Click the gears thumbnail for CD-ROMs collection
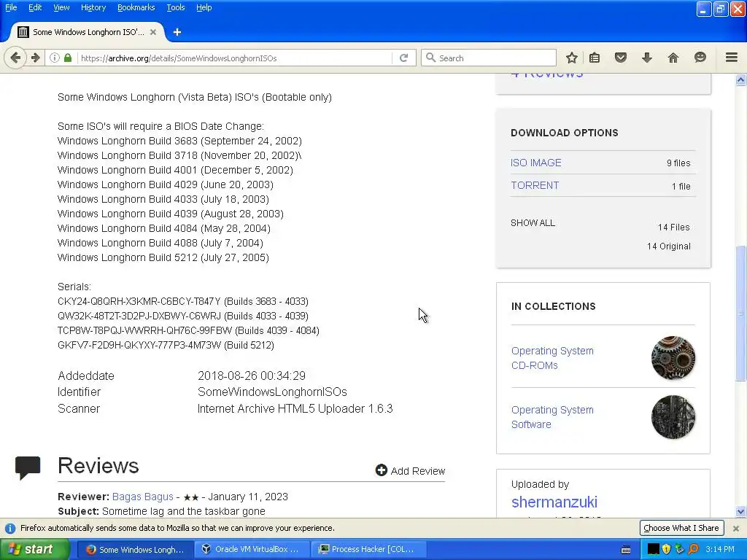 673,358
